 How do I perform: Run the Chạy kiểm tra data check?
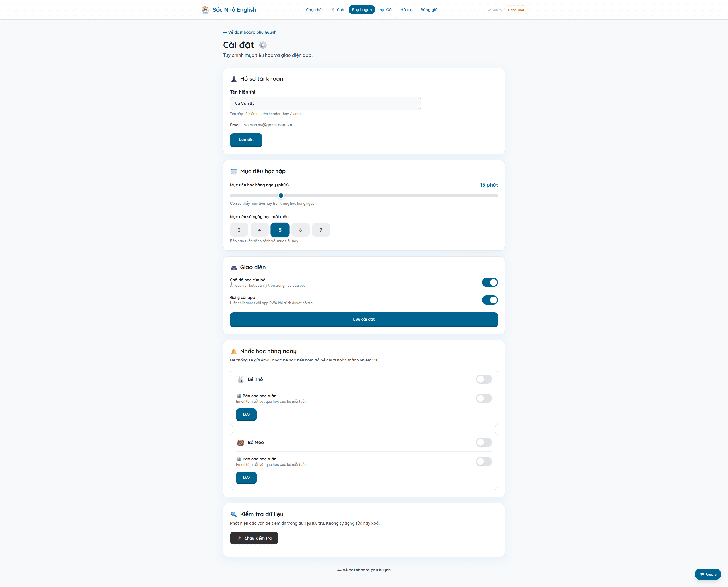click(x=254, y=538)
